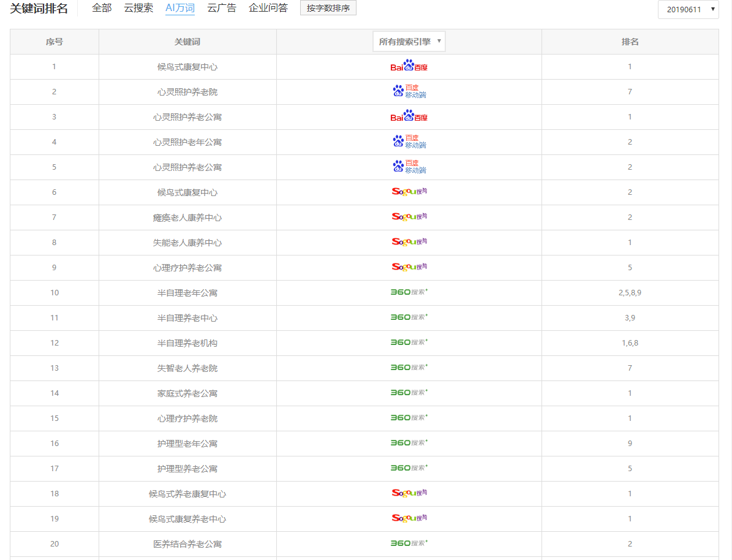Click the 序号 column header
The width and height of the screenshot is (732, 560).
click(x=54, y=42)
